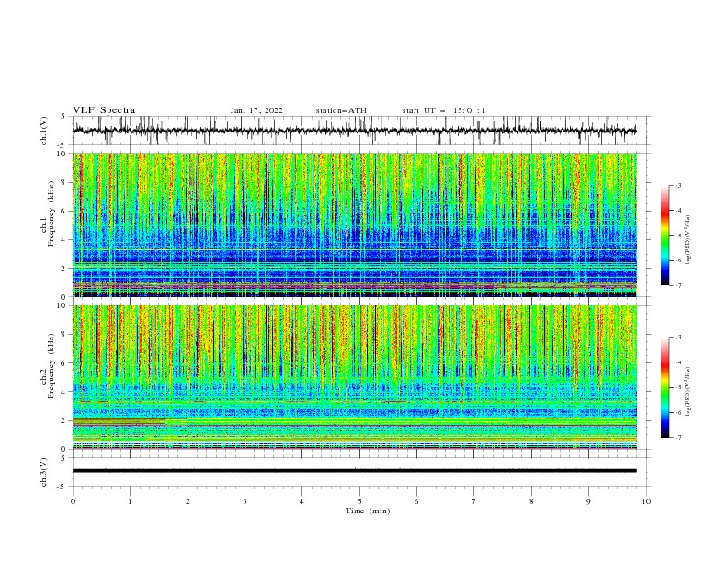728x563 pixels.
Task: Click time axis tick label '1'
Action: 130,501
